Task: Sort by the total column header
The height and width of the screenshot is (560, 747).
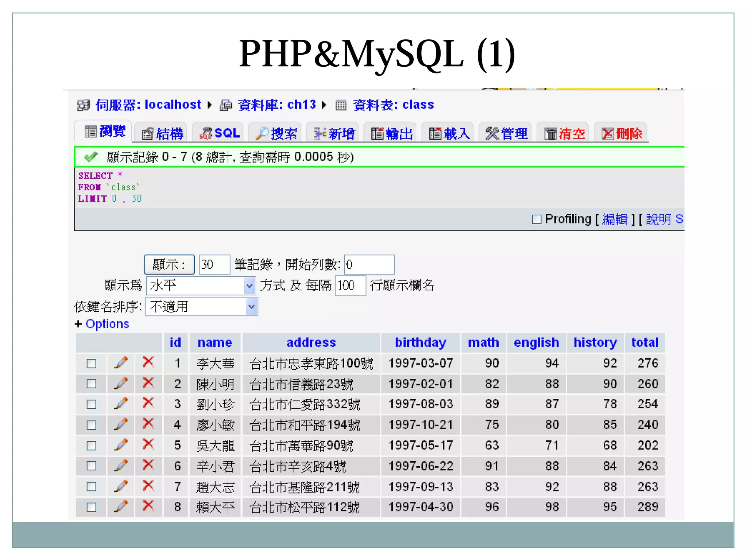Action: (x=645, y=342)
